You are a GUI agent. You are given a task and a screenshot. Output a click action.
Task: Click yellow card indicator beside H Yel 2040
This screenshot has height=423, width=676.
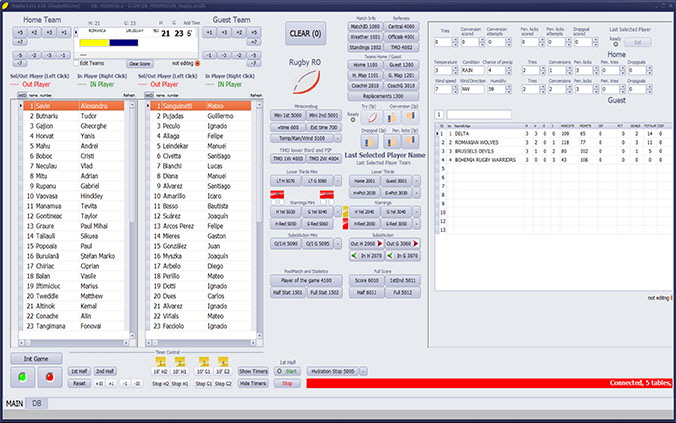pos(345,212)
